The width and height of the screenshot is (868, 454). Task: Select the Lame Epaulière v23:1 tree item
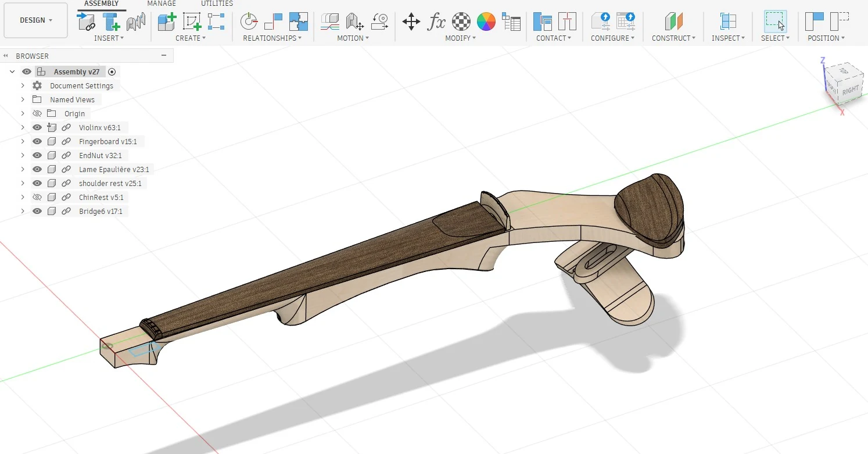[x=114, y=169]
